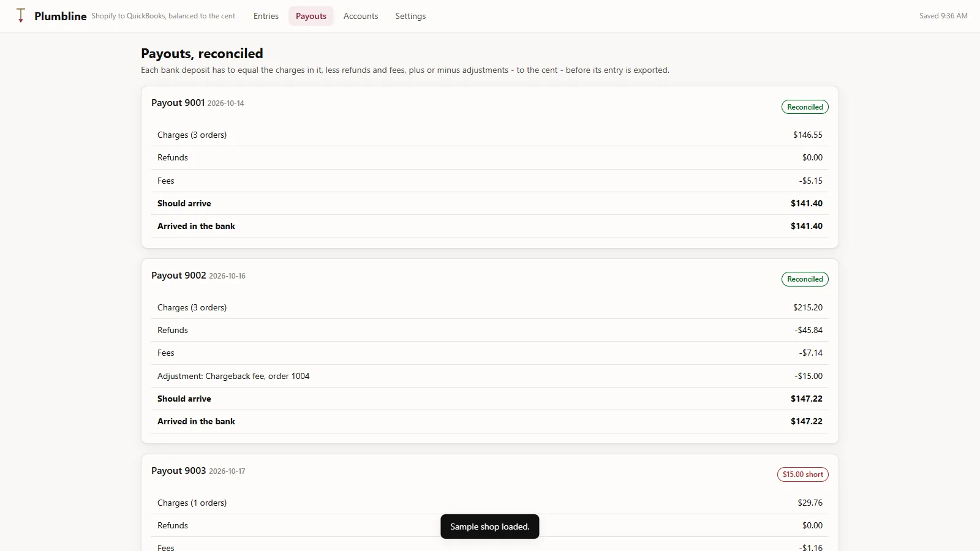980x551 pixels.
Task: Click the Saved 9:36 AM status
Action: click(943, 16)
